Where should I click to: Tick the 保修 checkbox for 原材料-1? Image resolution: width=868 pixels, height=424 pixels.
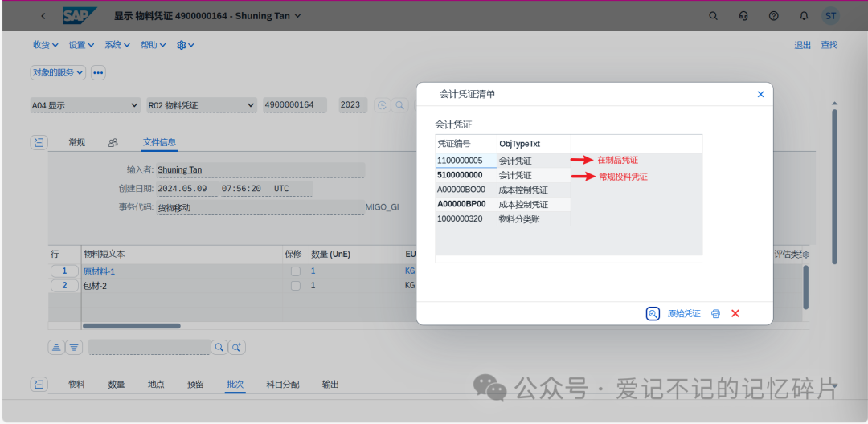pos(296,271)
